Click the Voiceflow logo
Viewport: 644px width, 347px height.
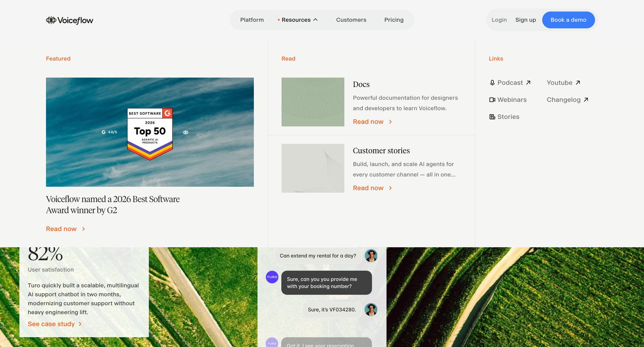pyautogui.click(x=69, y=20)
